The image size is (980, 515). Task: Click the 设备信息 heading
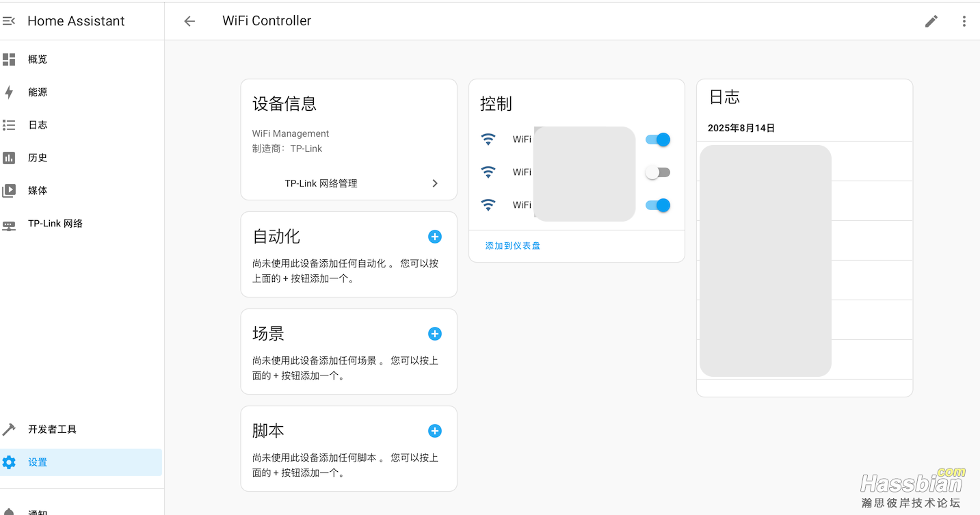pyautogui.click(x=284, y=104)
